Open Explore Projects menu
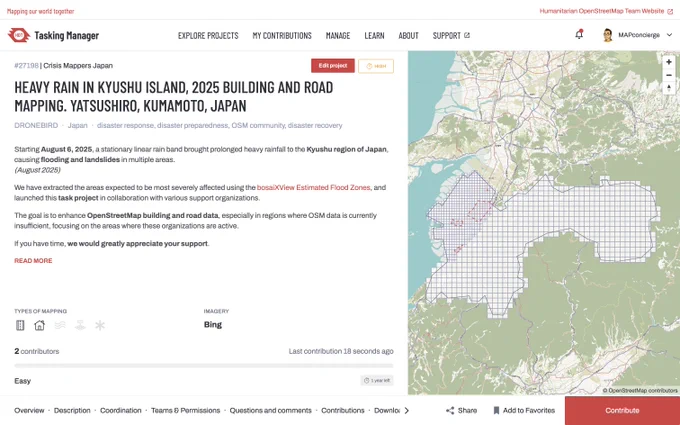Viewport: 680px width, 425px height. 208,36
